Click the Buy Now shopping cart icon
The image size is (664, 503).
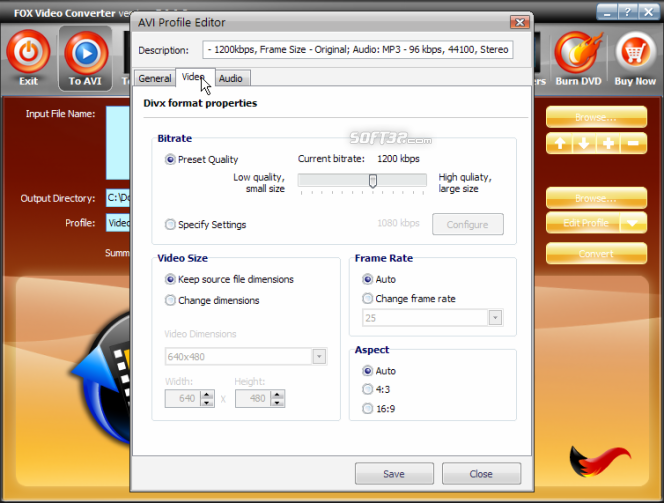tap(635, 53)
